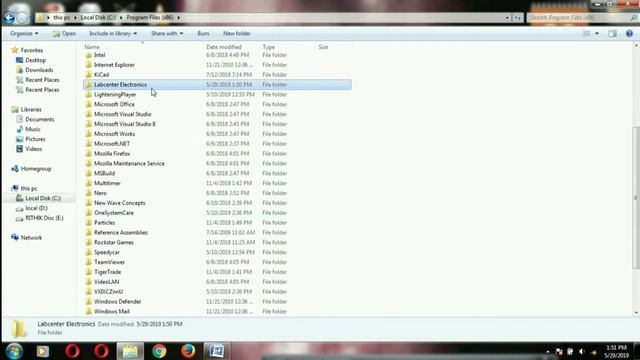The width and height of the screenshot is (640, 360).
Task: Select the Microsoft Office folder icon
Action: (89, 104)
